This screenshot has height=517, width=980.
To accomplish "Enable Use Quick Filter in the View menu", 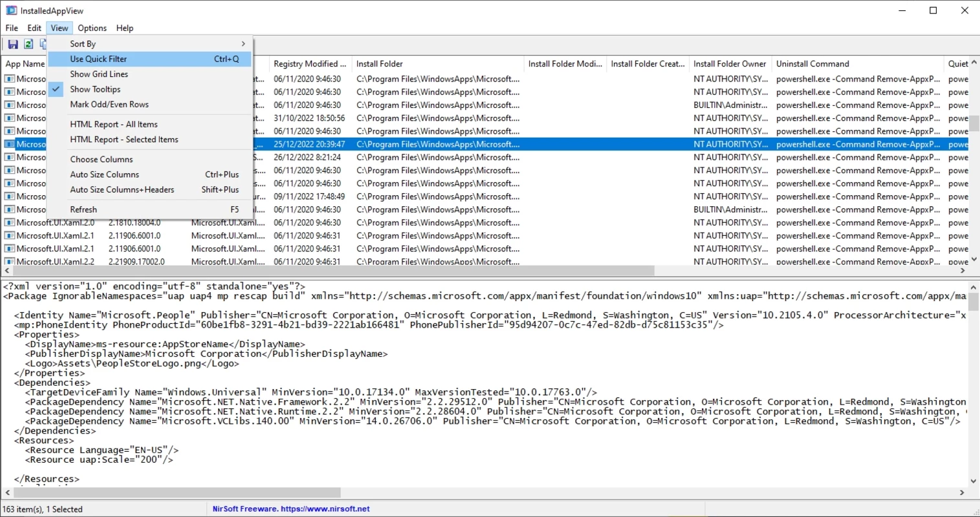I will (149, 59).
